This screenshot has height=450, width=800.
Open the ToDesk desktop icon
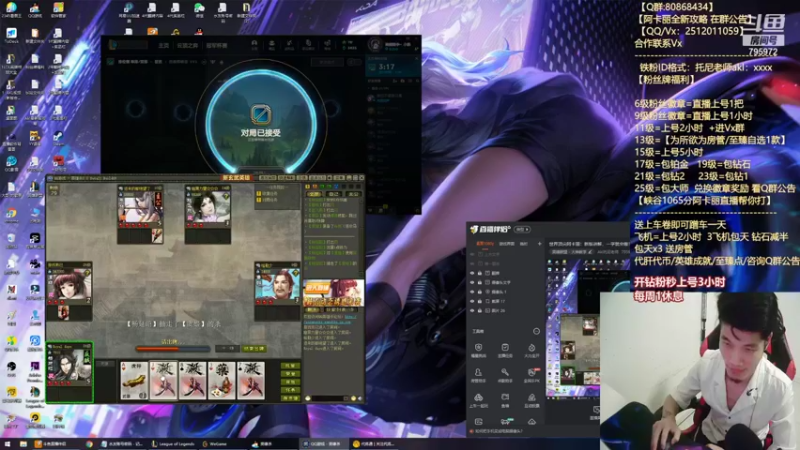tap(11, 35)
